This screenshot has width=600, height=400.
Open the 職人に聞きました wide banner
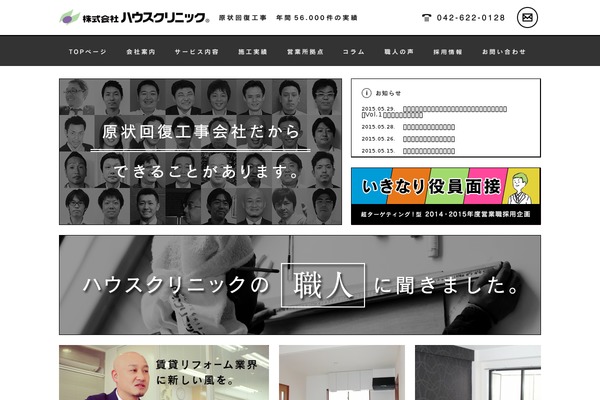coord(300,285)
